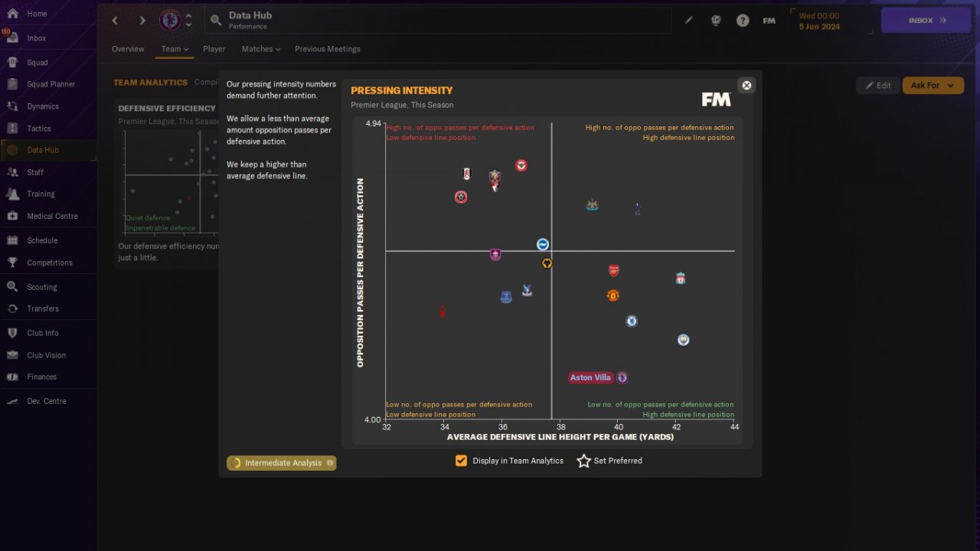Image resolution: width=980 pixels, height=551 pixels.
Task: Open Competitions from the sidebar
Action: pyautogui.click(x=48, y=262)
